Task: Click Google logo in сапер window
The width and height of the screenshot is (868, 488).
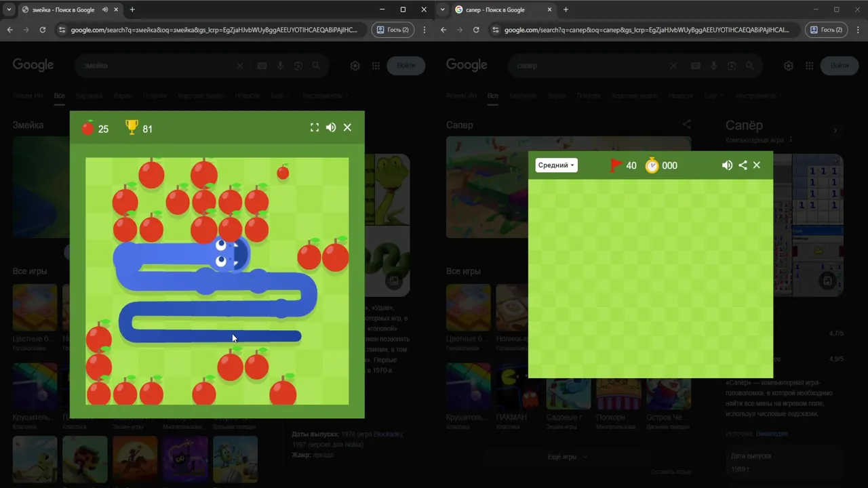Action: (467, 65)
